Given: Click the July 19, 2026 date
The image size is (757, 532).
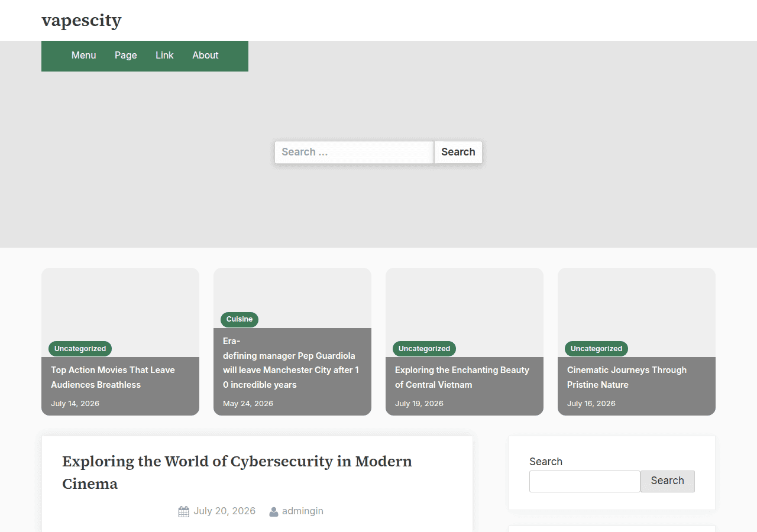Looking at the screenshot, I should tap(419, 404).
